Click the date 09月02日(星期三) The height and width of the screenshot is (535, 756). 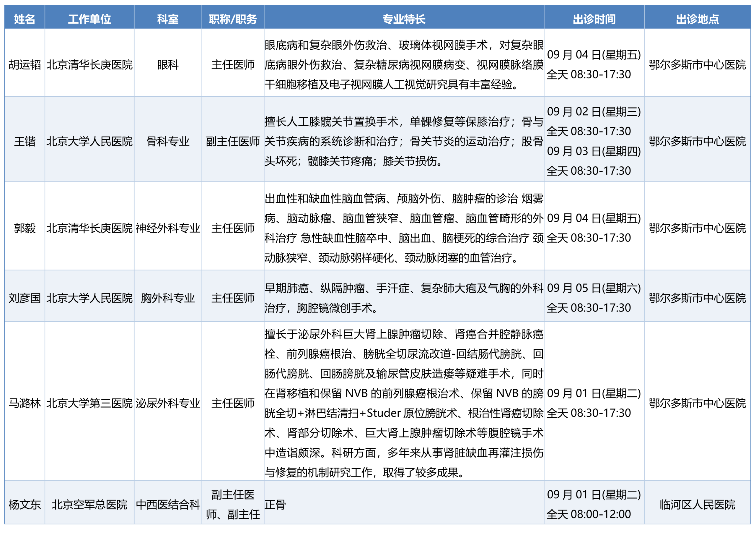(x=594, y=112)
